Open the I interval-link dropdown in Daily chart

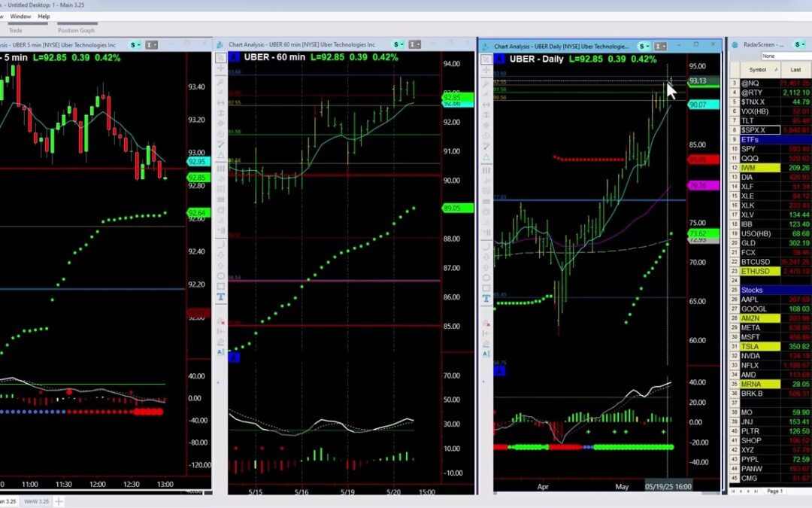pos(660,46)
